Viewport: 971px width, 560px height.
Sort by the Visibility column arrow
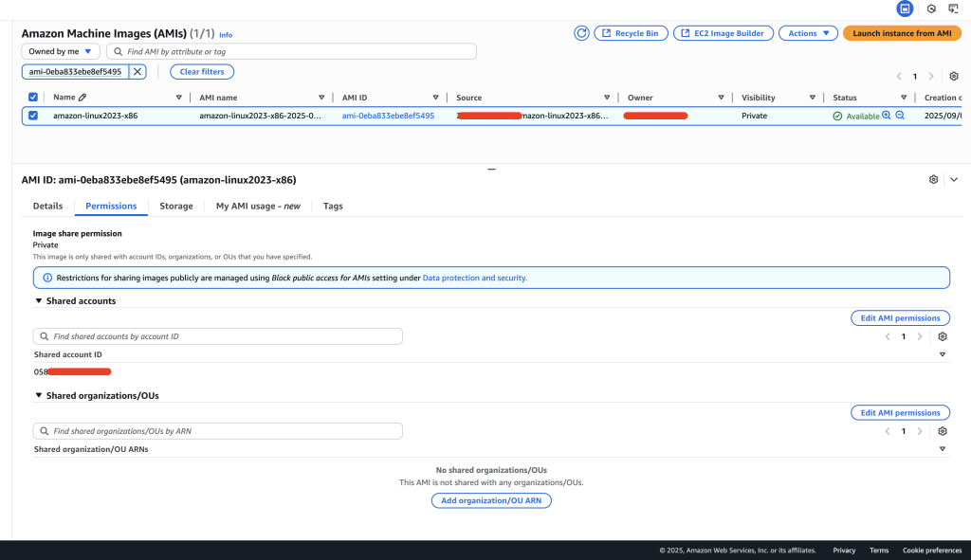(x=813, y=98)
